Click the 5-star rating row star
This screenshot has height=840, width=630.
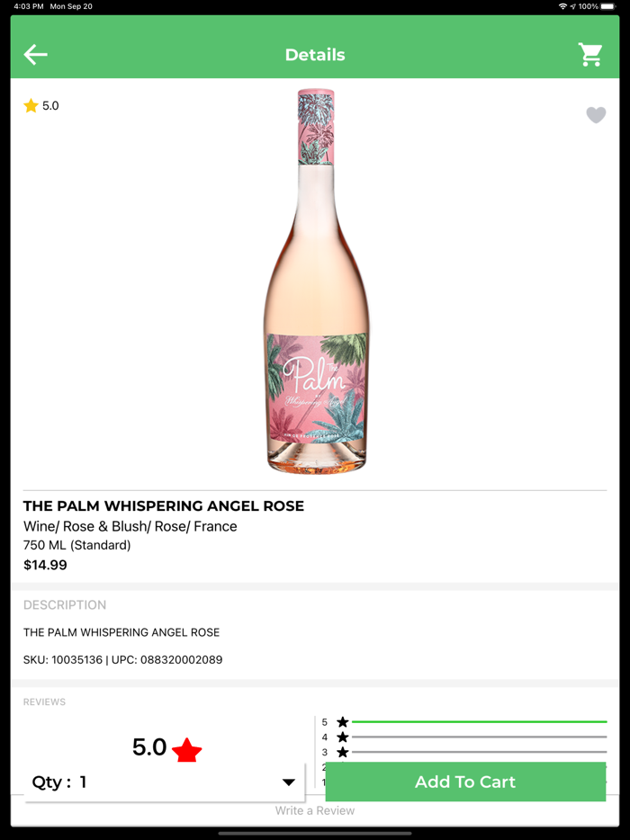tap(342, 722)
